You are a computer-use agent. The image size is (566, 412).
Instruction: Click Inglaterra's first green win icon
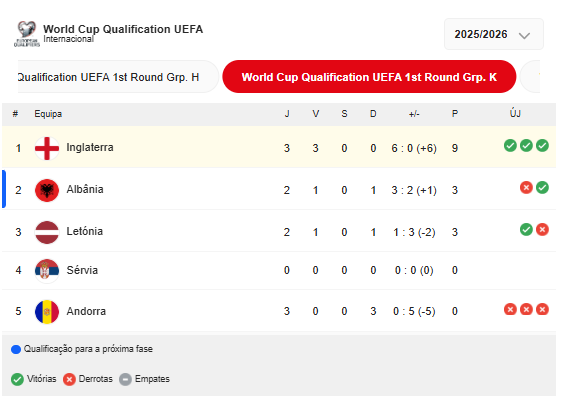click(510, 146)
